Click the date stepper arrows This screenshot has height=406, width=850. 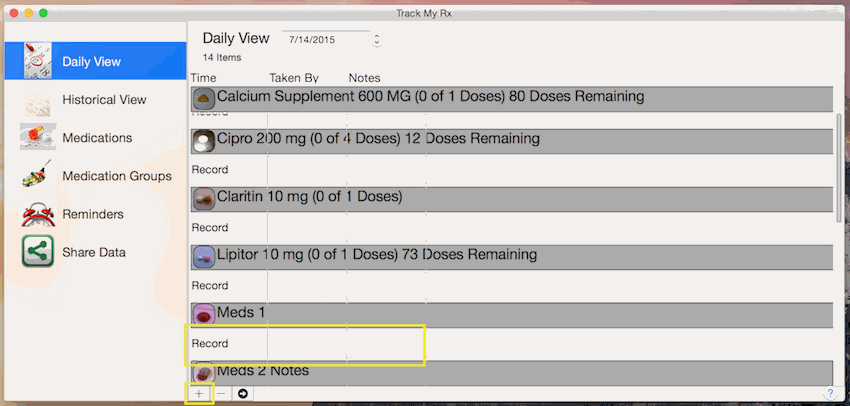pos(377,40)
